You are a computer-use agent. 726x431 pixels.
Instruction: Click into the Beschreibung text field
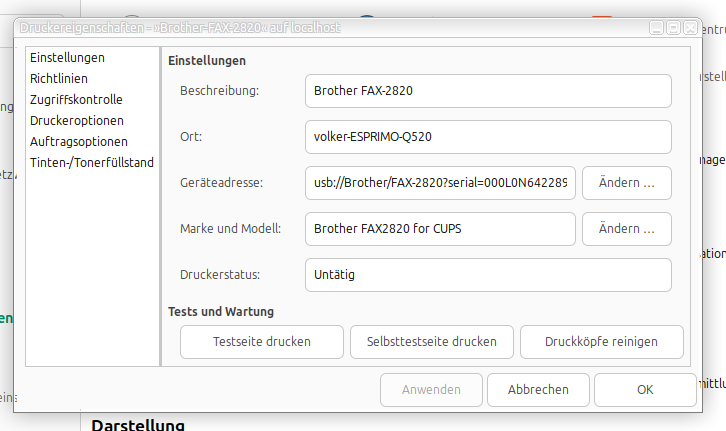(x=488, y=91)
